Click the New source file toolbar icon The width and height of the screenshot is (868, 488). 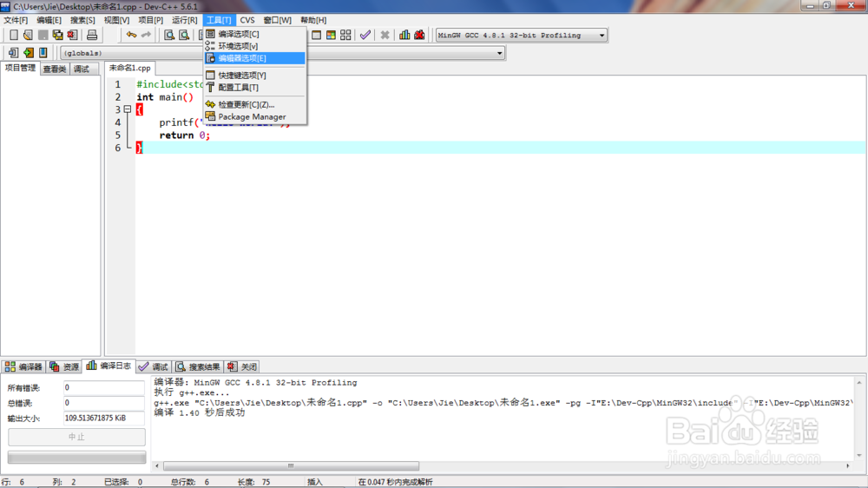click(13, 35)
